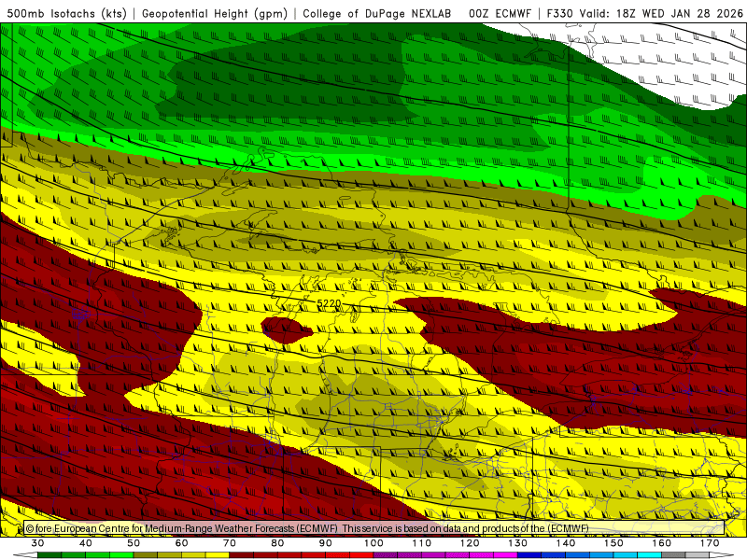Viewport: 747px width, 560px height.
Task: Click the left arrow end of color bar
Action: [25, 555]
